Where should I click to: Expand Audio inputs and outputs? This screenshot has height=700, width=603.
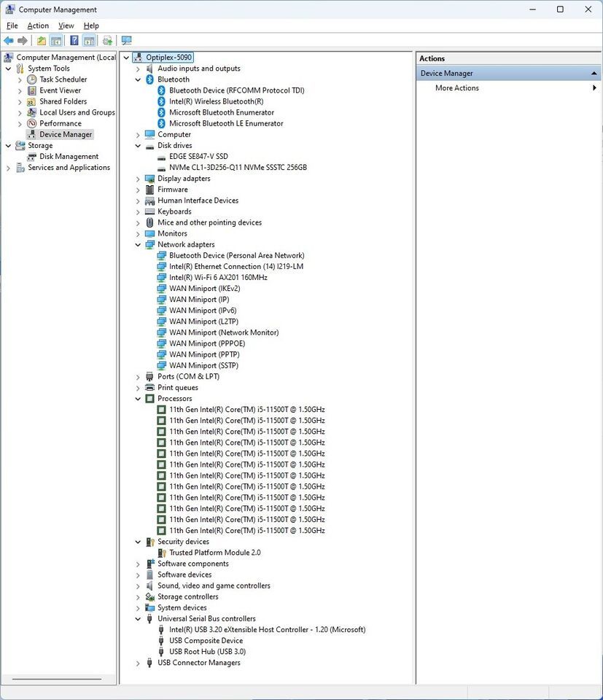138,69
